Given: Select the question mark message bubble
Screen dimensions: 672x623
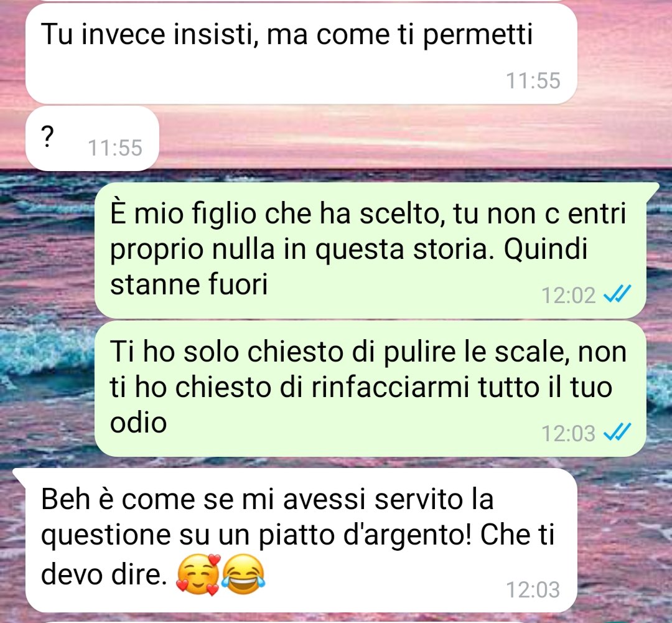Looking at the screenshot, I should coord(92,139).
